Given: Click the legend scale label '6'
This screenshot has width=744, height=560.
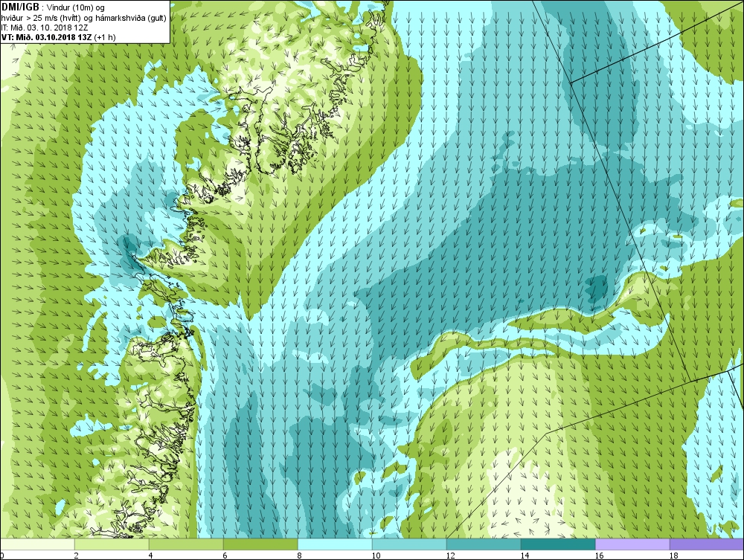Looking at the screenshot, I should point(225,556).
